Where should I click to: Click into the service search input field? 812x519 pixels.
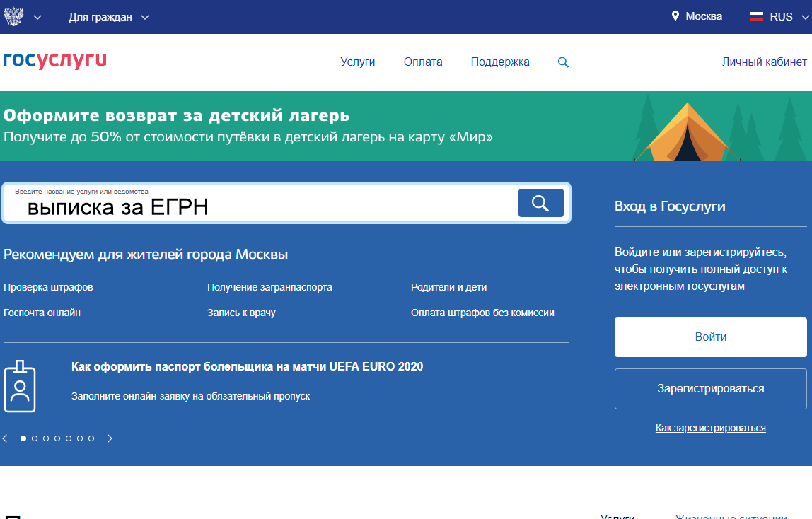tap(259, 203)
